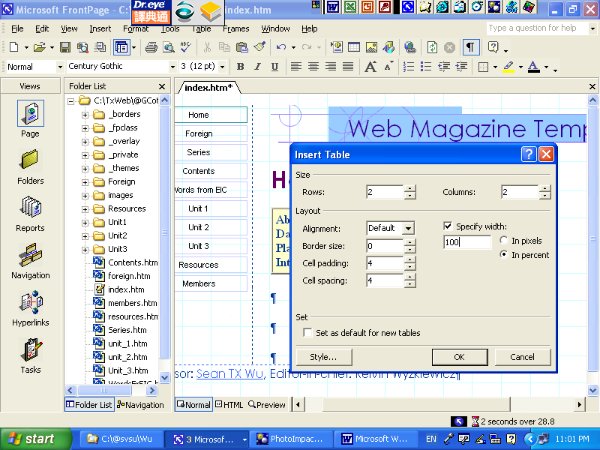Toggle the Specify width checkbox

[448, 227]
